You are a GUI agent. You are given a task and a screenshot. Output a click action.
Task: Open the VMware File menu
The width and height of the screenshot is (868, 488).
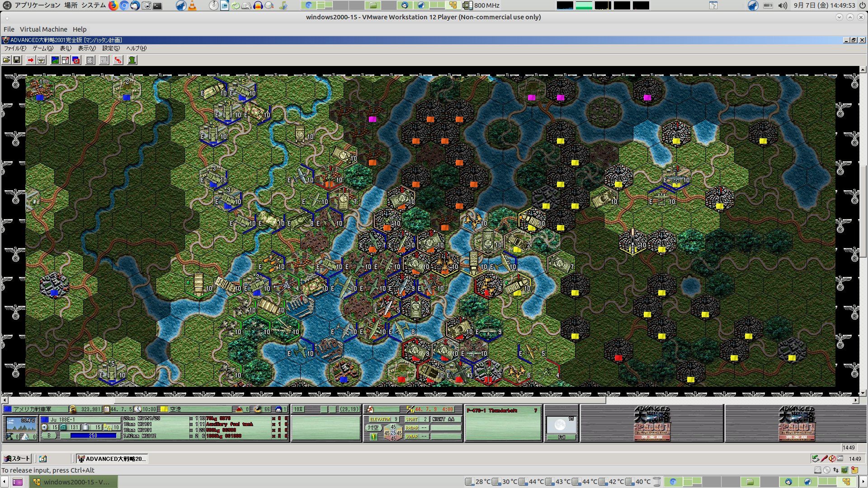pos(9,29)
